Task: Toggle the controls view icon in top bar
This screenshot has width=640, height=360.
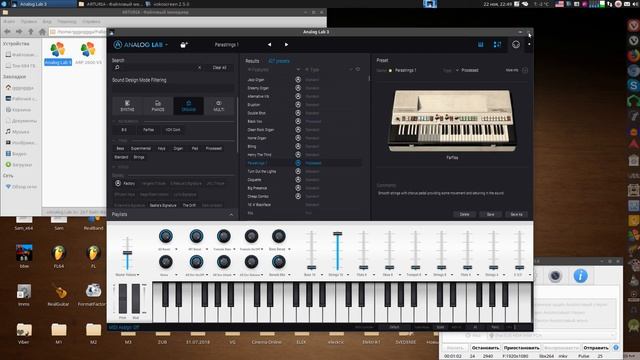Action: pos(497,44)
